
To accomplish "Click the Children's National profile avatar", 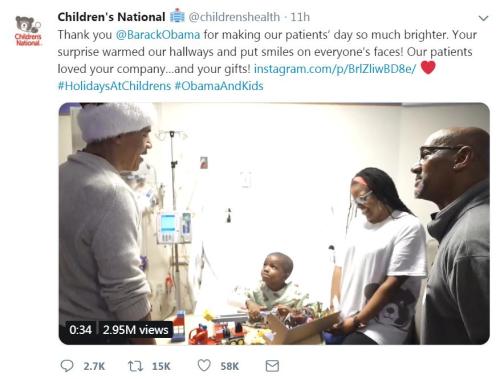I will [x=28, y=31].
